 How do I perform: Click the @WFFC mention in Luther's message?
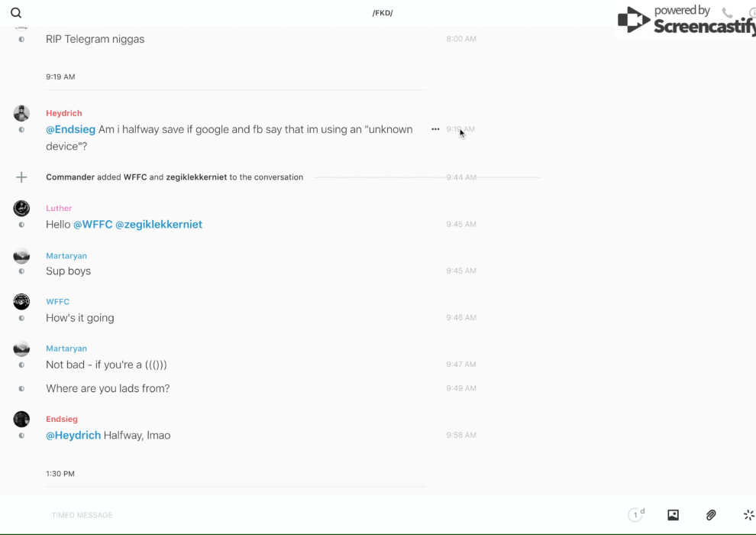[92, 225]
